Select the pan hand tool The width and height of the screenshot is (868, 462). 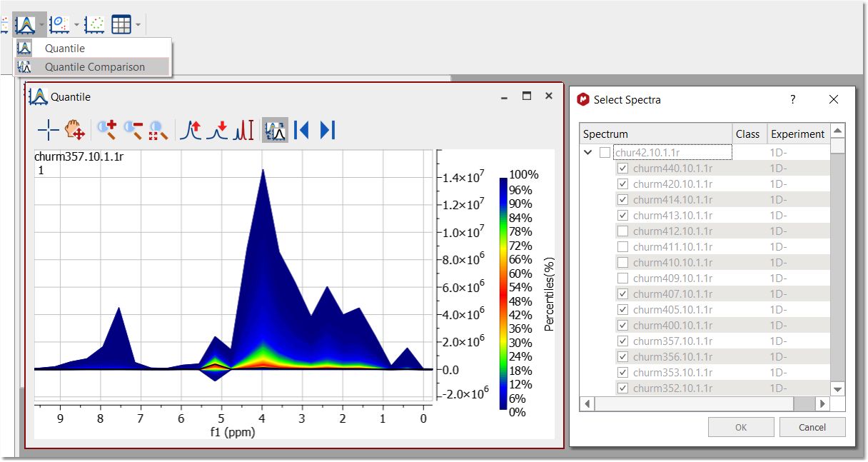pyautogui.click(x=75, y=130)
